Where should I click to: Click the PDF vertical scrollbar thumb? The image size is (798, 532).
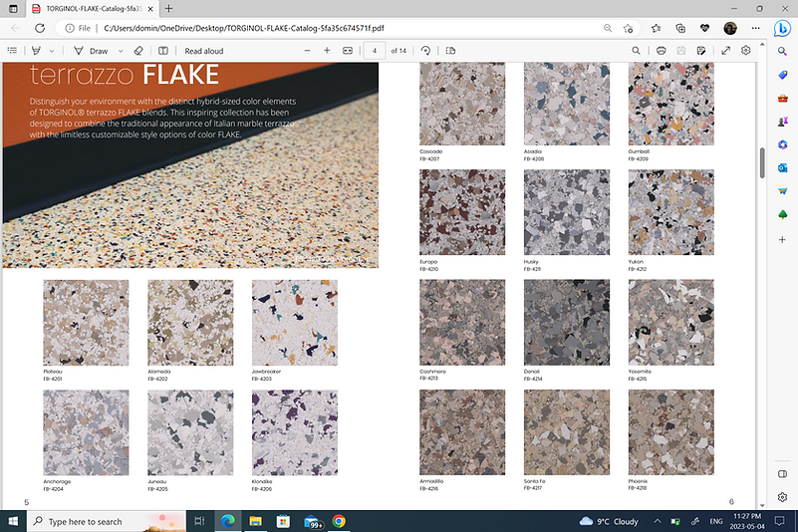coord(762,162)
